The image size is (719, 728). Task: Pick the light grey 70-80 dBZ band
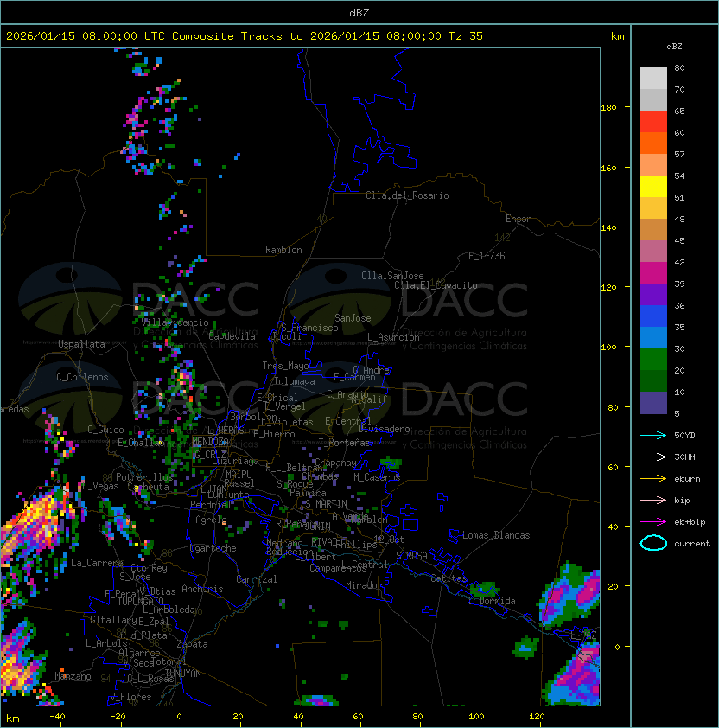[x=653, y=79]
